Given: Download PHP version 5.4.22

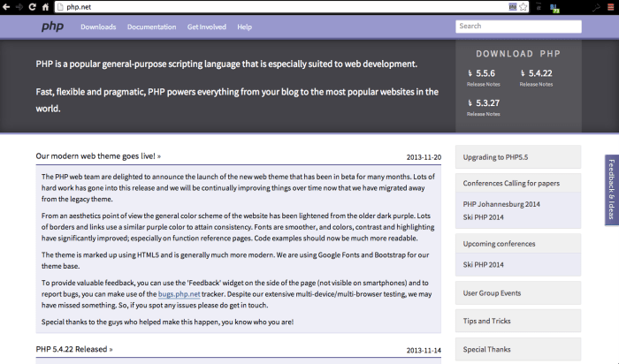Looking at the screenshot, I should tap(540, 73).
